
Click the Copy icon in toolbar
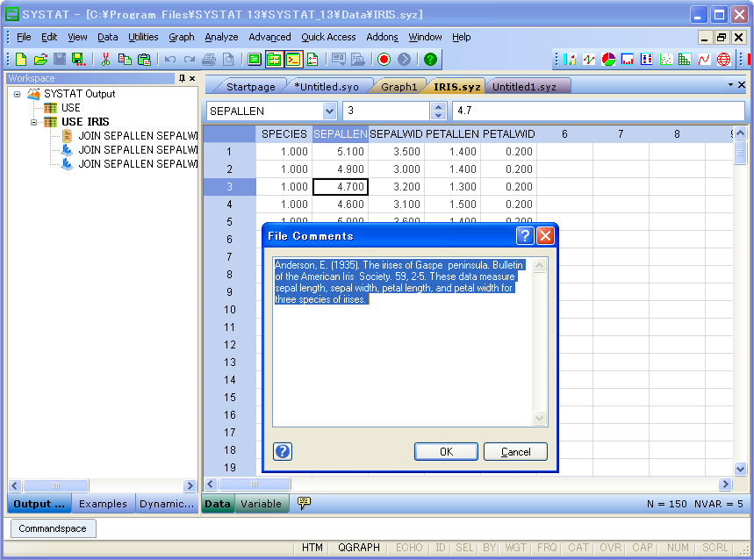(x=125, y=59)
